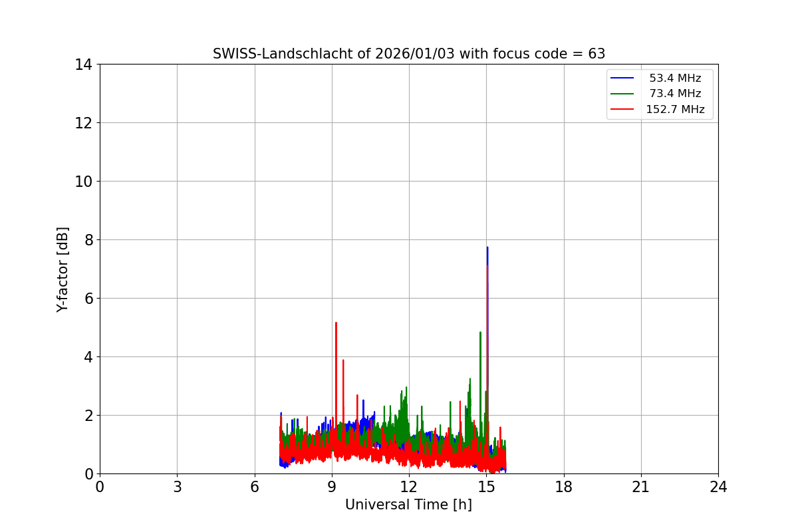The image size is (798, 532).
Task: Click y-axis tick label '8'
Action: coord(88,240)
